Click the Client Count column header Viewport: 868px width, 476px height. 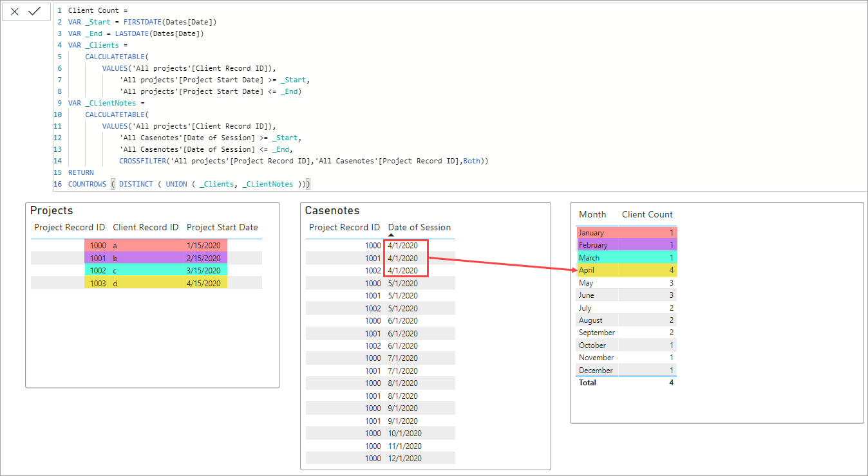pyautogui.click(x=647, y=214)
